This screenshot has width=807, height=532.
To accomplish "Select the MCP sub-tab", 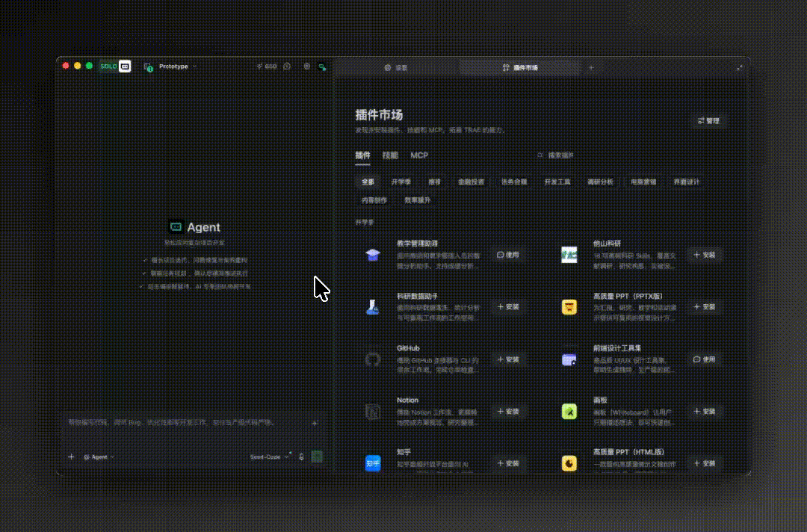I will [x=419, y=155].
